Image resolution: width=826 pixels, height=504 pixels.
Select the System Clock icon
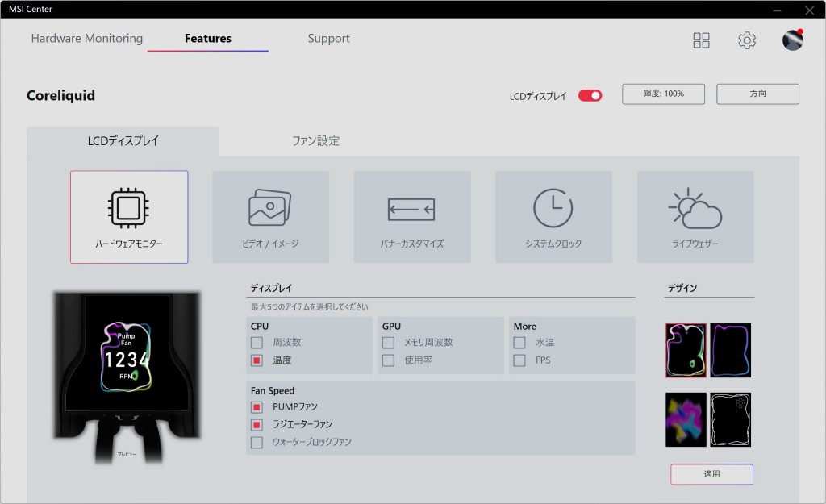click(x=553, y=208)
